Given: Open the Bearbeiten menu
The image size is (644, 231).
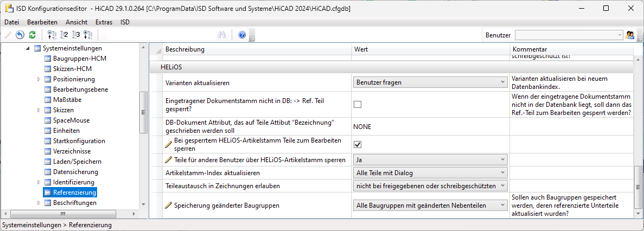Looking at the screenshot, I should pyautogui.click(x=42, y=22).
